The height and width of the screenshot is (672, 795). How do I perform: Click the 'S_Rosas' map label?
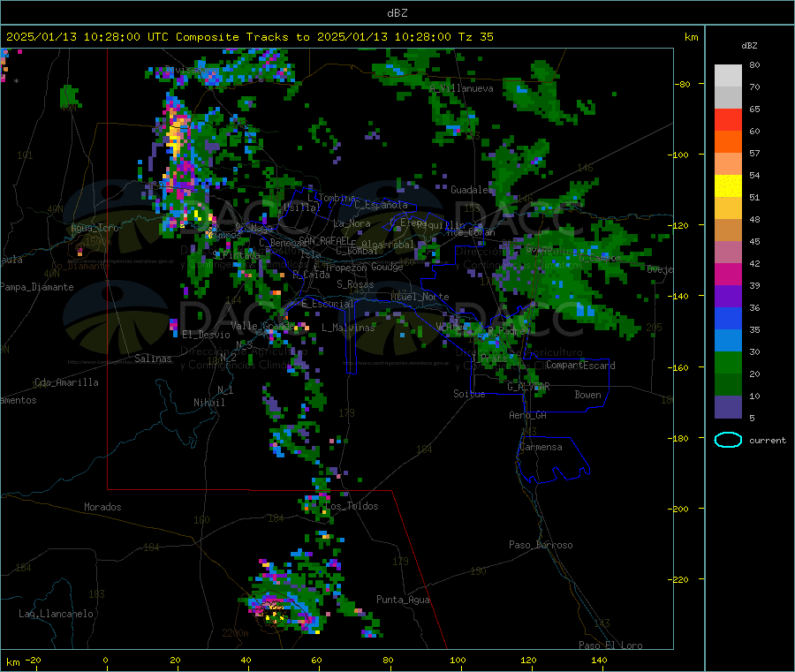(355, 284)
